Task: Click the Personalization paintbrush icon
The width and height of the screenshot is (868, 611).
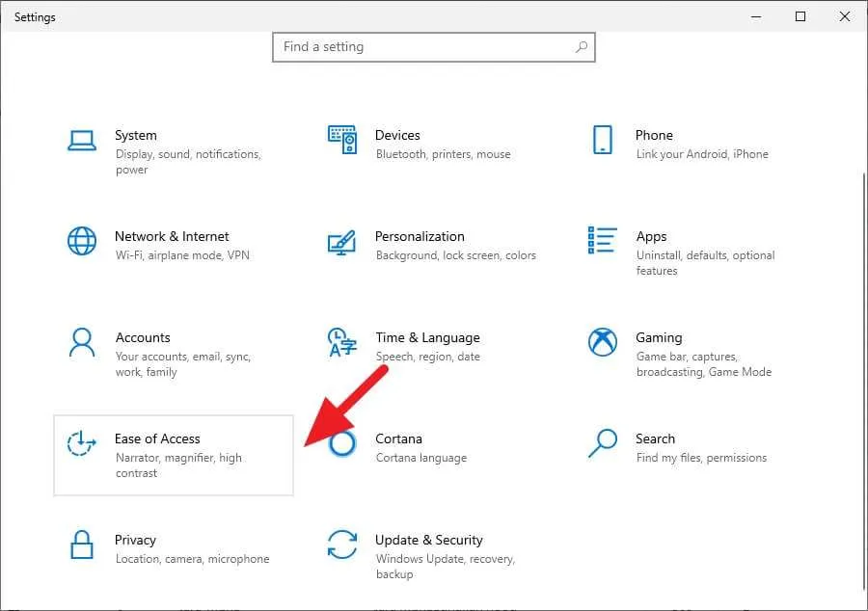Action: pyautogui.click(x=341, y=242)
